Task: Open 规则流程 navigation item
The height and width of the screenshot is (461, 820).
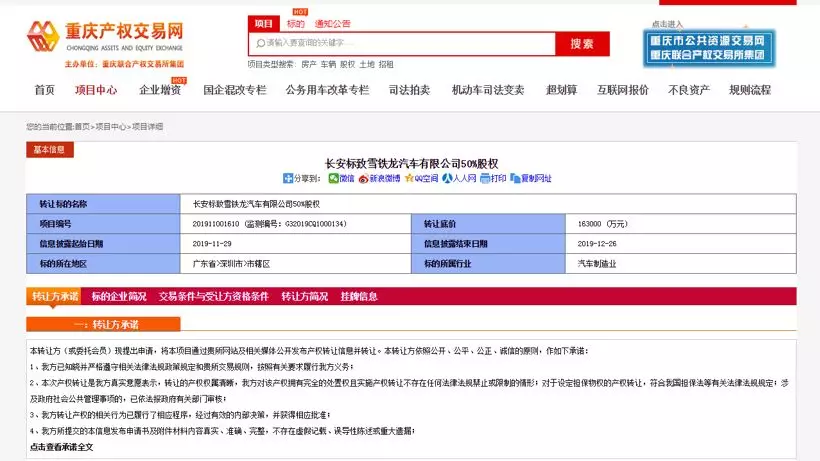Action: pos(750,90)
